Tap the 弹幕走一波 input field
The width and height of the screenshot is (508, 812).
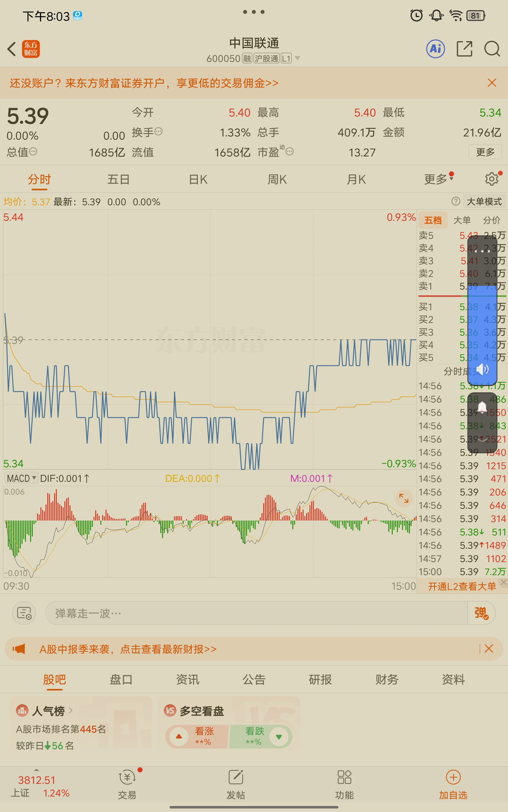[256, 613]
